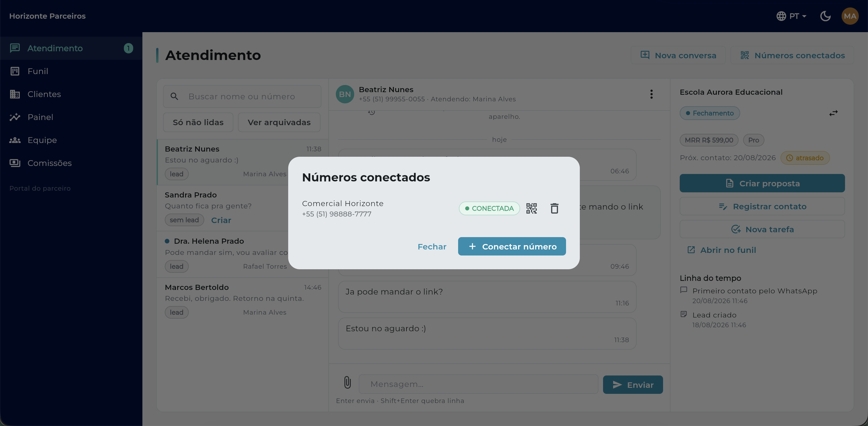Open Abrir no funil link
This screenshot has height=426, width=868.
[x=721, y=250]
